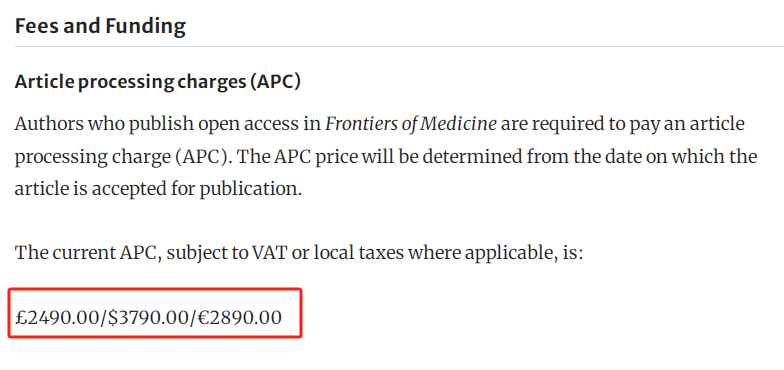
Task: Click "(APC)" after "processing charge" in the paragraph
Action: (200, 158)
